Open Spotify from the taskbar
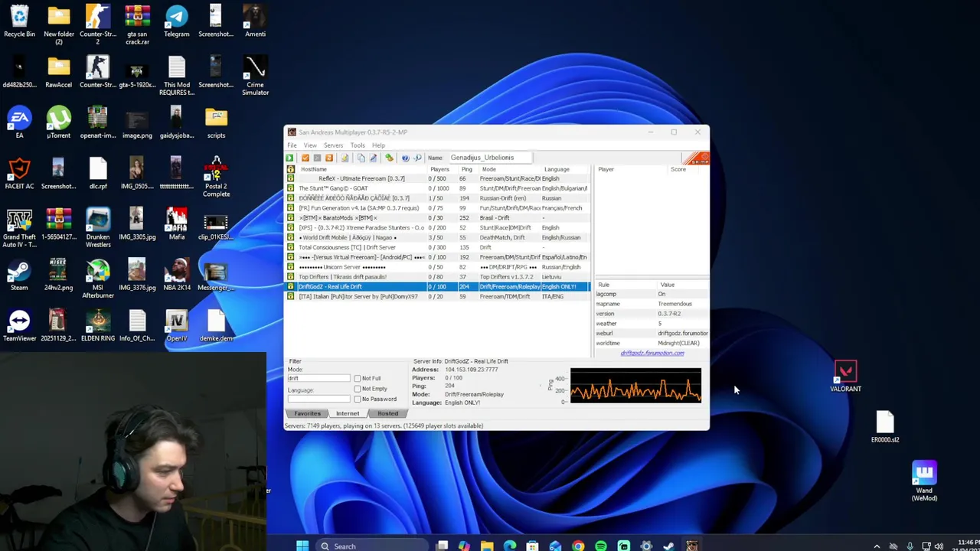The height and width of the screenshot is (551, 980). point(601,546)
